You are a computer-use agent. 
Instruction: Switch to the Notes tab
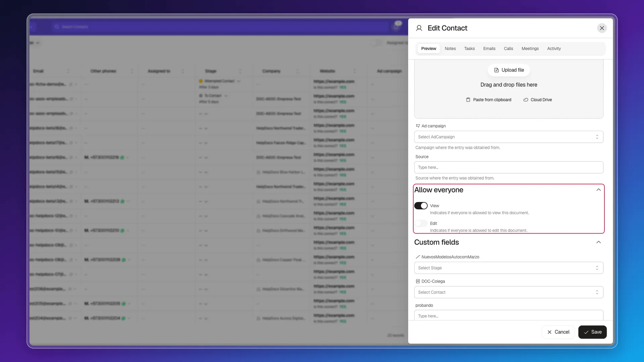tap(450, 49)
